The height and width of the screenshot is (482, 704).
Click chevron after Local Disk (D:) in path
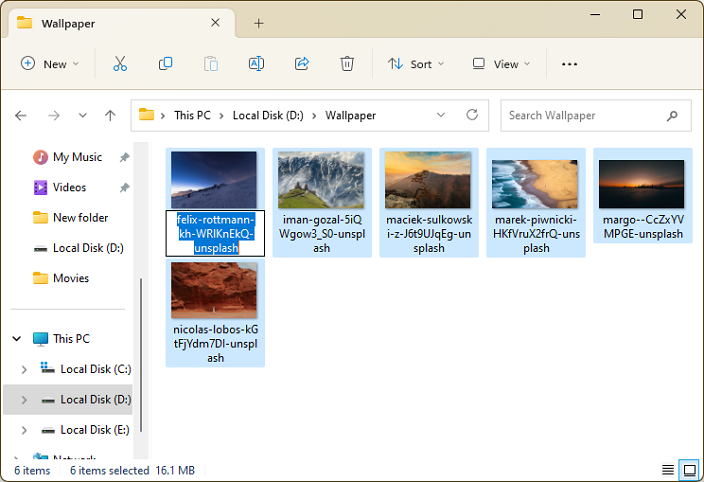(x=314, y=116)
